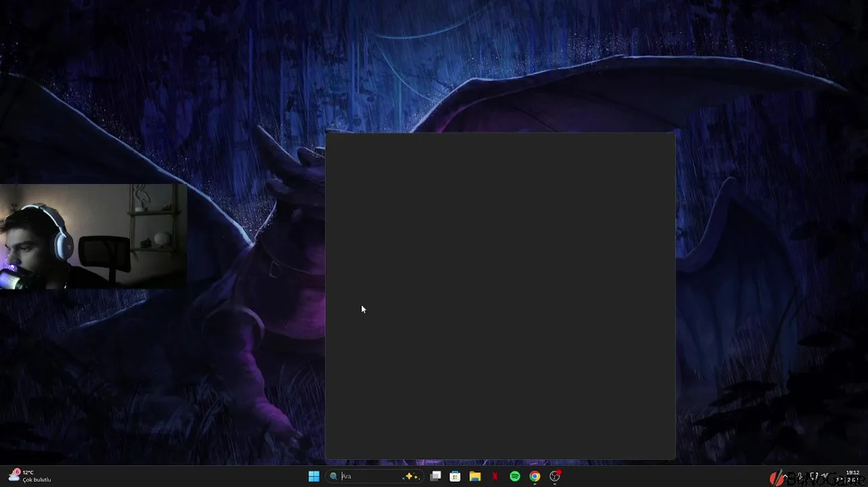Screen dimensions: 868x487
Task: Switch to Google Chrome on the taskbar
Action: click(x=534, y=476)
